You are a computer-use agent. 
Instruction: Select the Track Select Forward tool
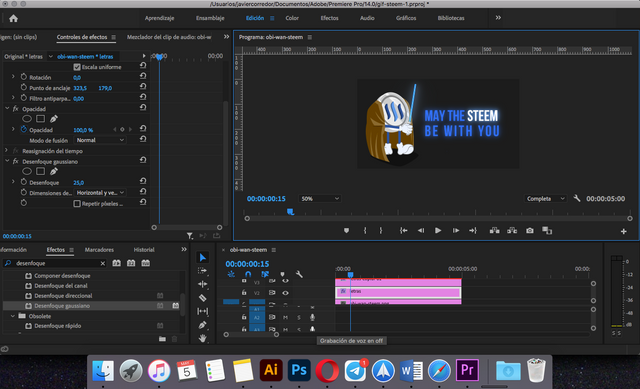pos(202,271)
